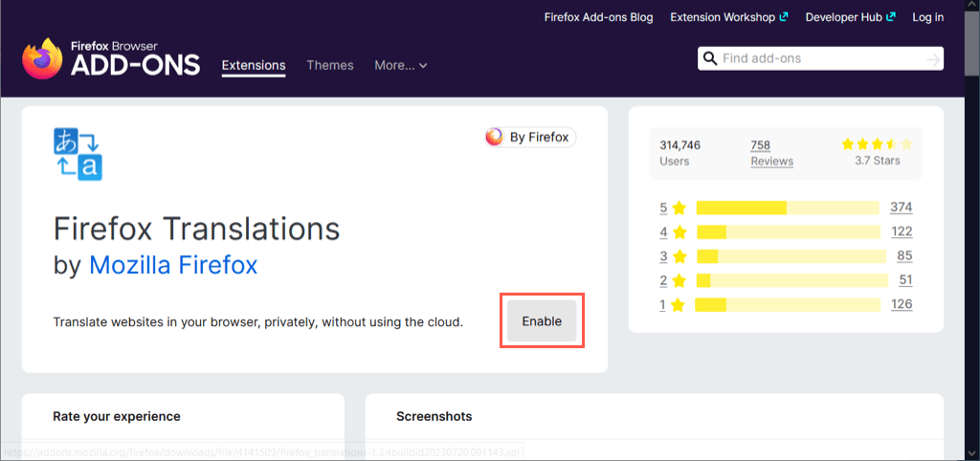Focus the Find add-ons search field

click(818, 58)
